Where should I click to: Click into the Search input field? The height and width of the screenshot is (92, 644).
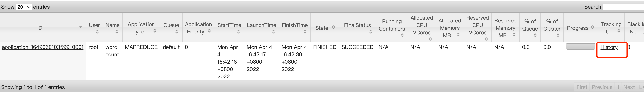click(x=622, y=7)
